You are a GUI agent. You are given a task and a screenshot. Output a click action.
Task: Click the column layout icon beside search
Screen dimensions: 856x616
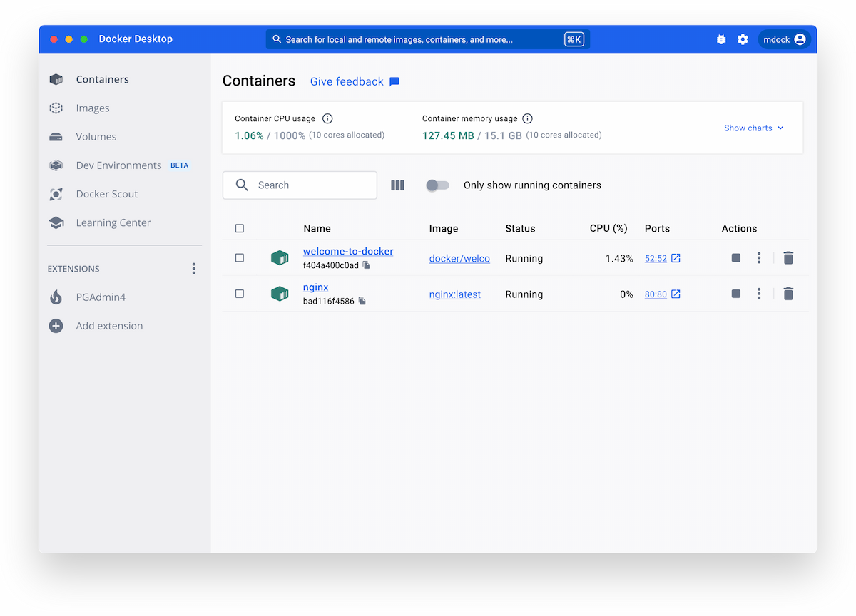click(397, 185)
